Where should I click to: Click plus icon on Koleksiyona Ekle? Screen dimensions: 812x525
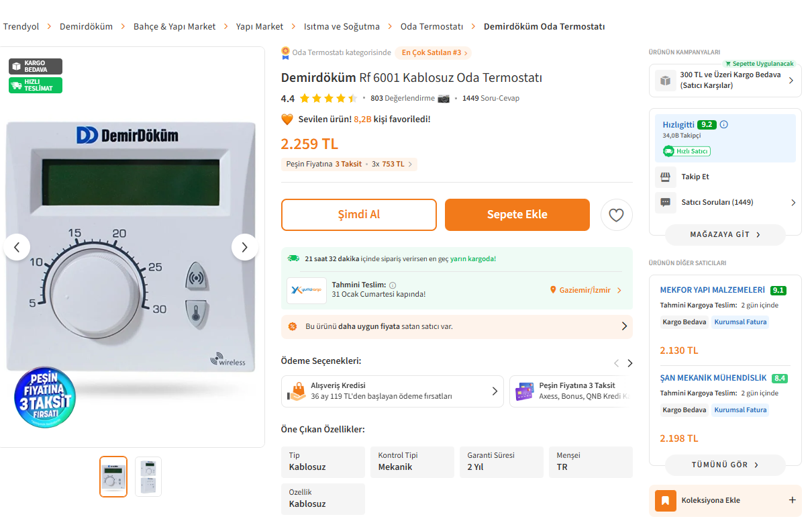point(792,500)
